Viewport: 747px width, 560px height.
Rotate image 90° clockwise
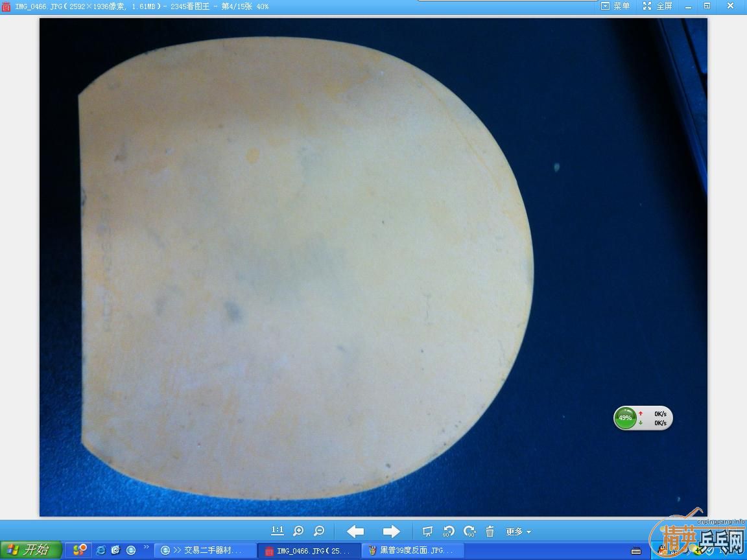469,531
